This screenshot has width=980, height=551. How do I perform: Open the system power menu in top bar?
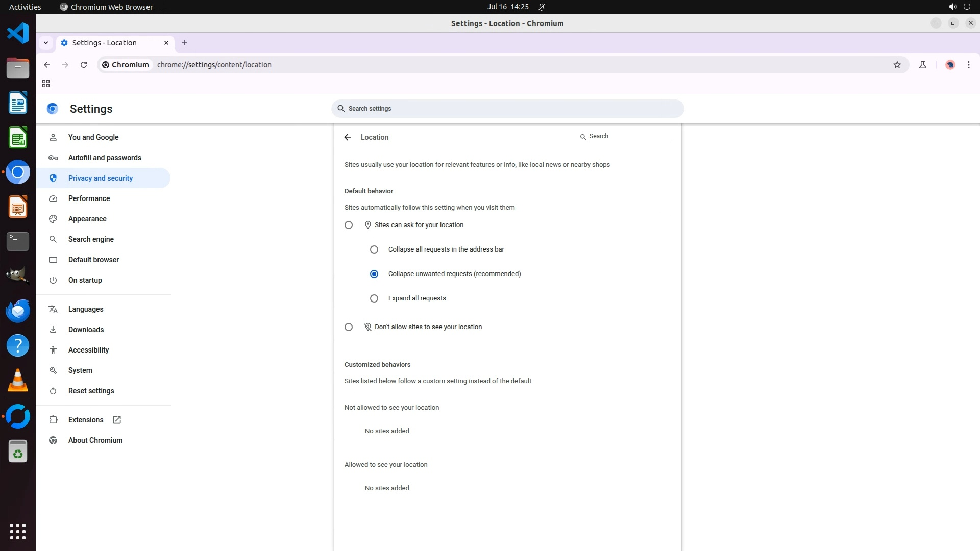coord(966,7)
